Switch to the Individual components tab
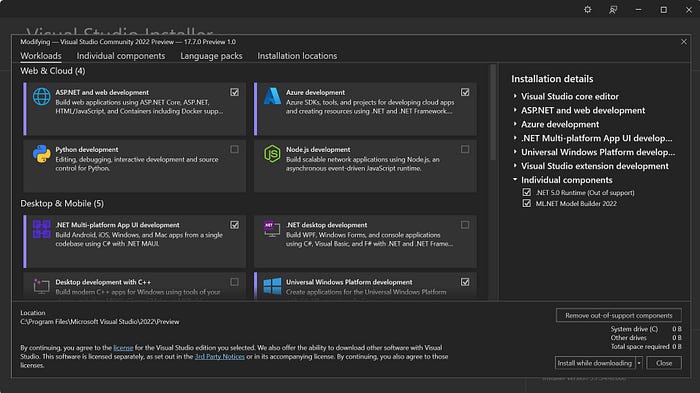This screenshot has height=393, width=700. (x=121, y=56)
